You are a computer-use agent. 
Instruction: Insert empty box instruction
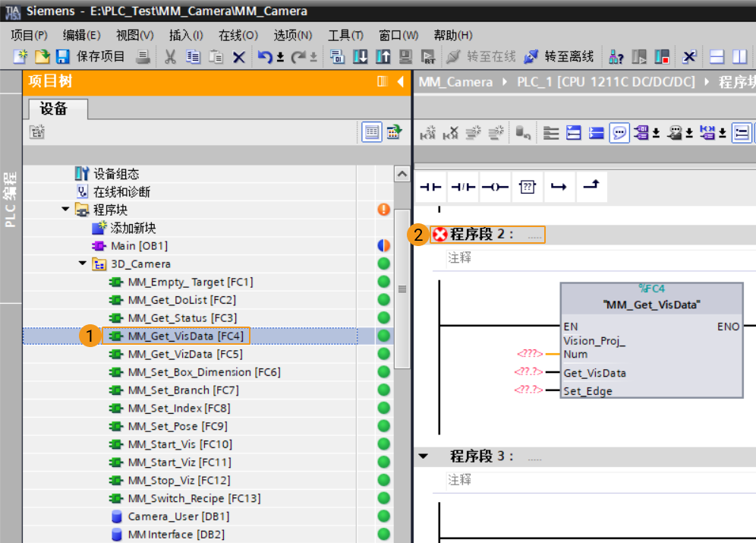(x=528, y=187)
